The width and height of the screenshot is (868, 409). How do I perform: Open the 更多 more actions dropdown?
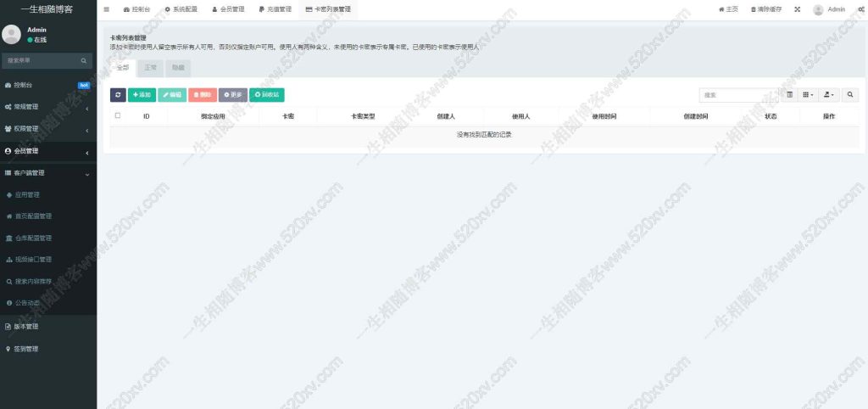click(233, 95)
